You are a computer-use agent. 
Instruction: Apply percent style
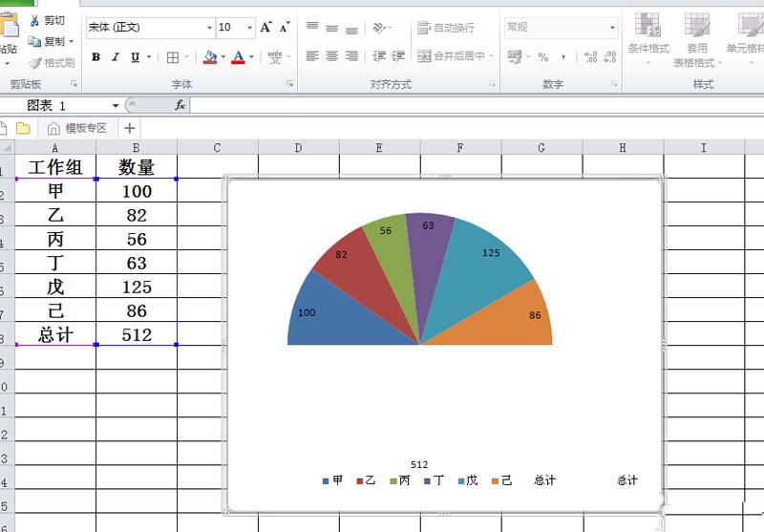pos(543,57)
